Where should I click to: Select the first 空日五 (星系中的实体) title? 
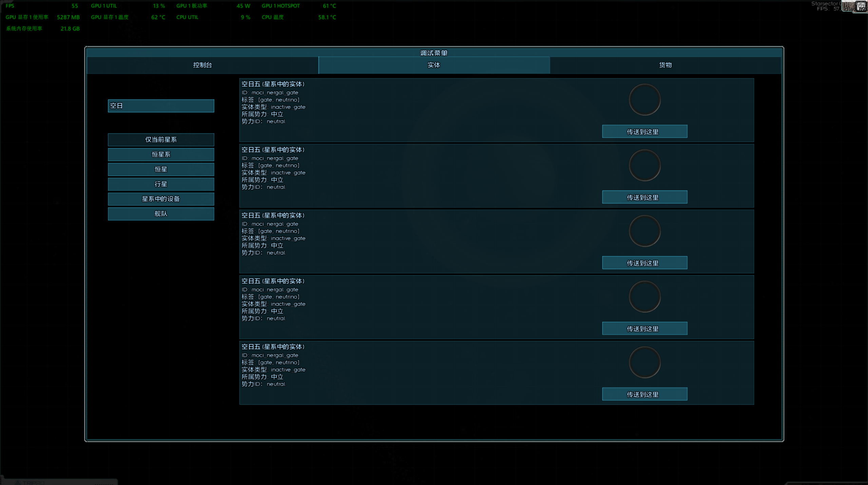pyautogui.click(x=273, y=84)
